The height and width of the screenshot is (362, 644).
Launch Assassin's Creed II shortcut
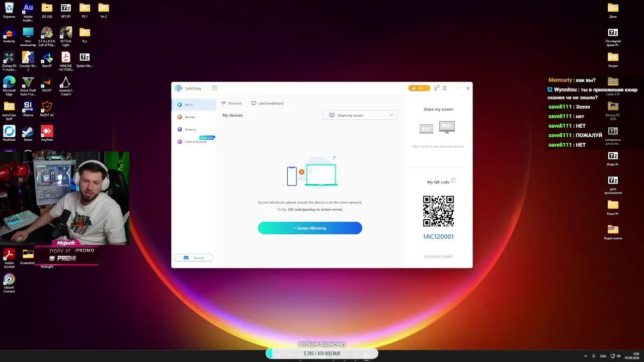point(66,86)
